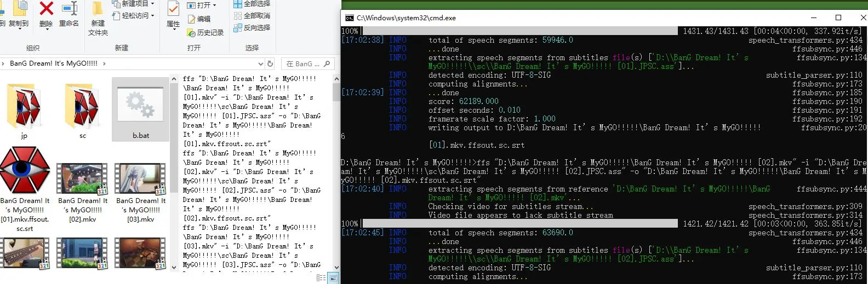Select the [02].mkv video thumbnail
The height and width of the screenshot is (284, 868).
[82, 179]
